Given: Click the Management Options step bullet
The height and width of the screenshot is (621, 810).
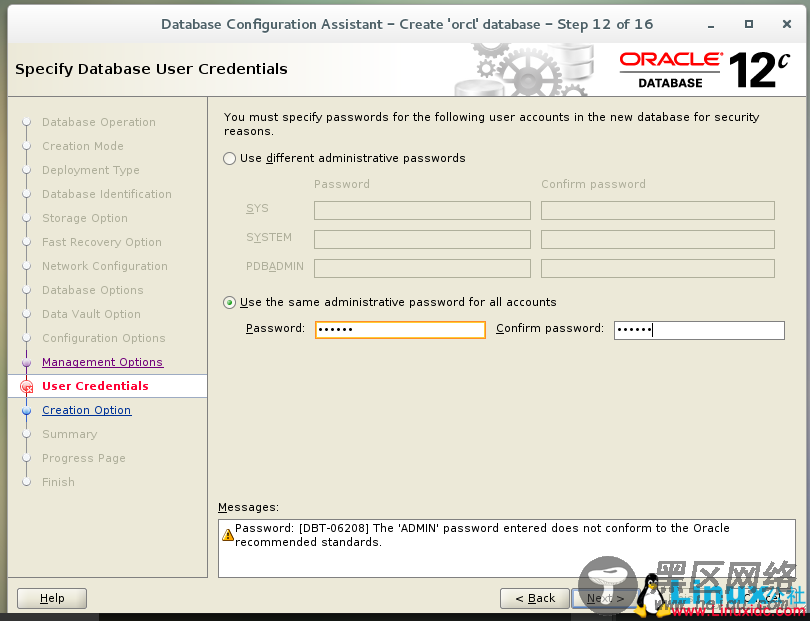Looking at the screenshot, I should [26, 363].
